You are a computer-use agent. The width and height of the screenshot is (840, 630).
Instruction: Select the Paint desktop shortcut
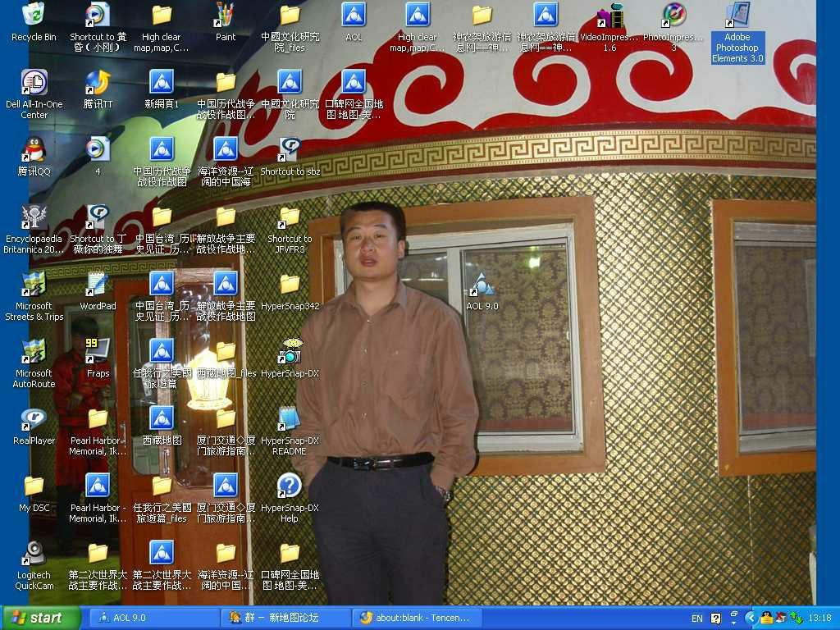click(x=225, y=16)
